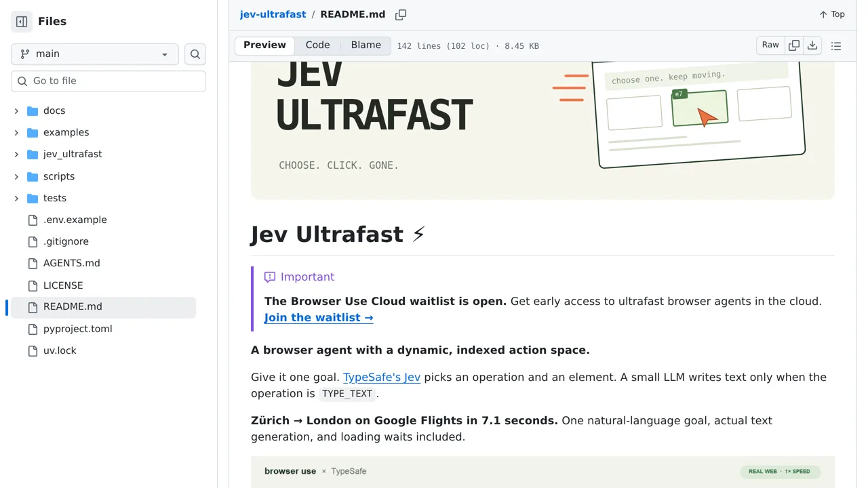This screenshot has width=868, height=488.
Task: Click the file search magnifier button
Action: pyautogui.click(x=195, y=54)
